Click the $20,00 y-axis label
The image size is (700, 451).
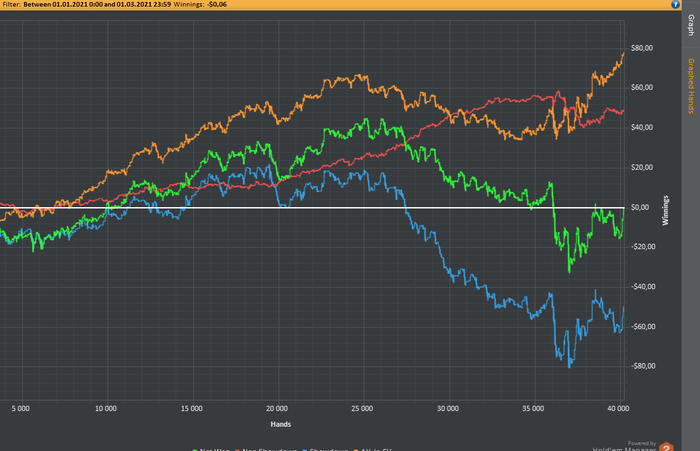coord(642,167)
